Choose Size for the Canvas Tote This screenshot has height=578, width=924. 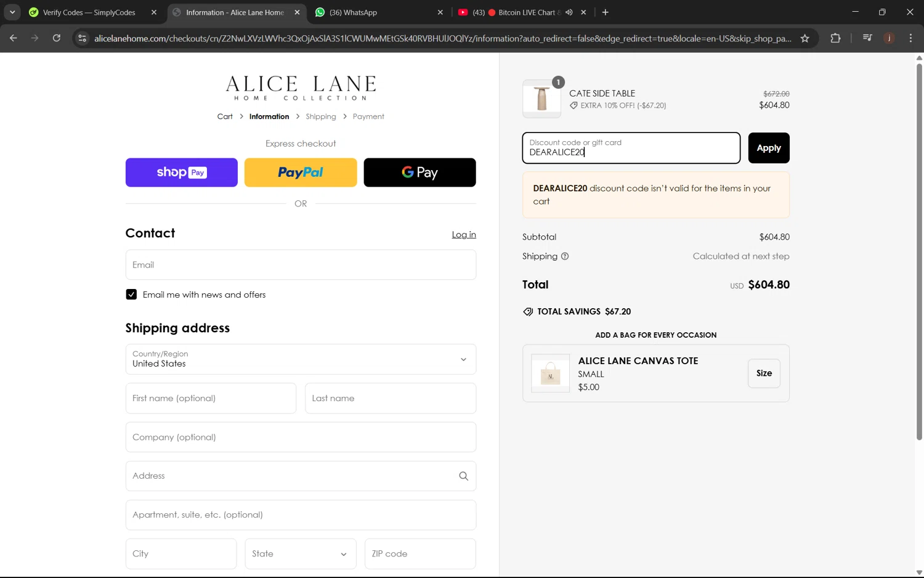point(764,373)
